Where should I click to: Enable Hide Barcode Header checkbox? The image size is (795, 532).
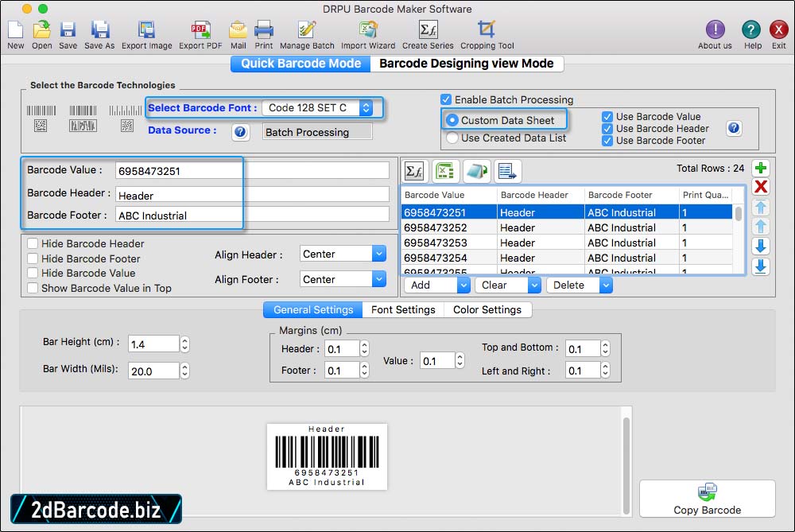pyautogui.click(x=33, y=243)
